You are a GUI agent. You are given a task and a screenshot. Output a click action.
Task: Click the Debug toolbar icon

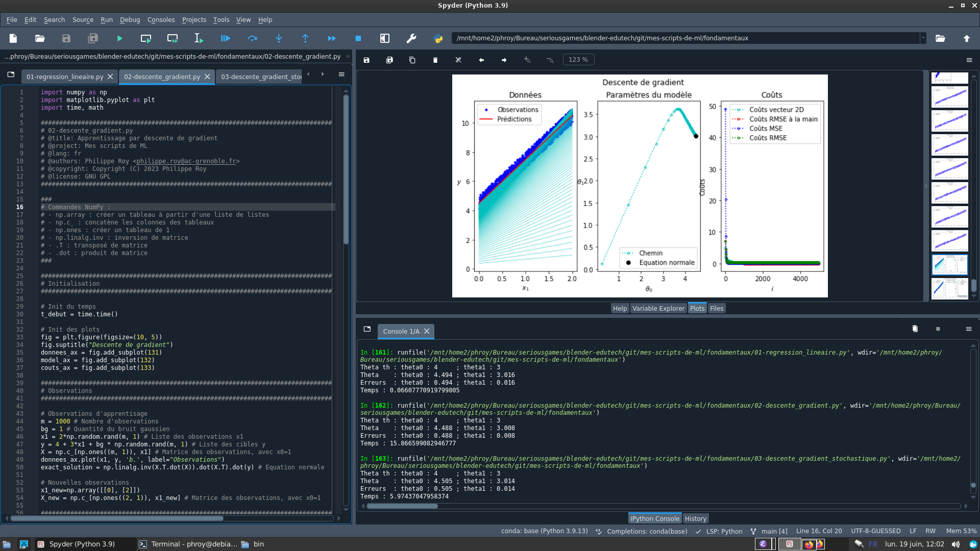(x=226, y=38)
